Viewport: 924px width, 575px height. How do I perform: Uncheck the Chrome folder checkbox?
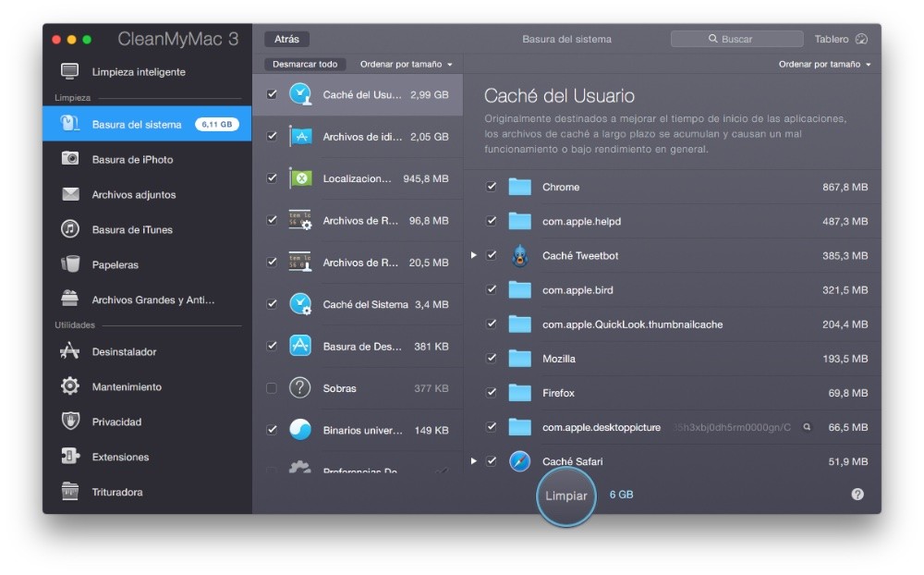(491, 187)
